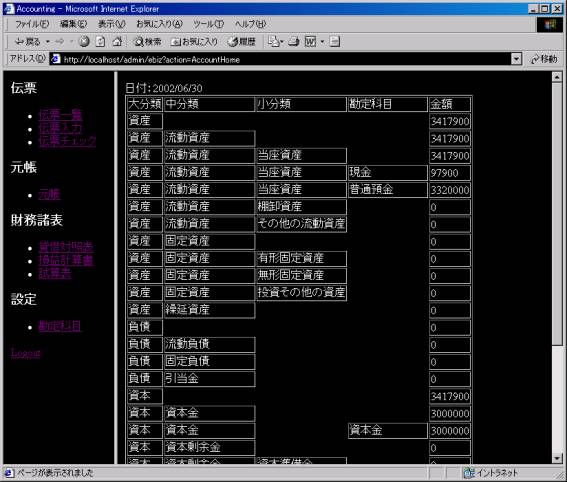Click the Refresh page icon
The height and width of the screenshot is (482, 567).
pyautogui.click(x=101, y=42)
